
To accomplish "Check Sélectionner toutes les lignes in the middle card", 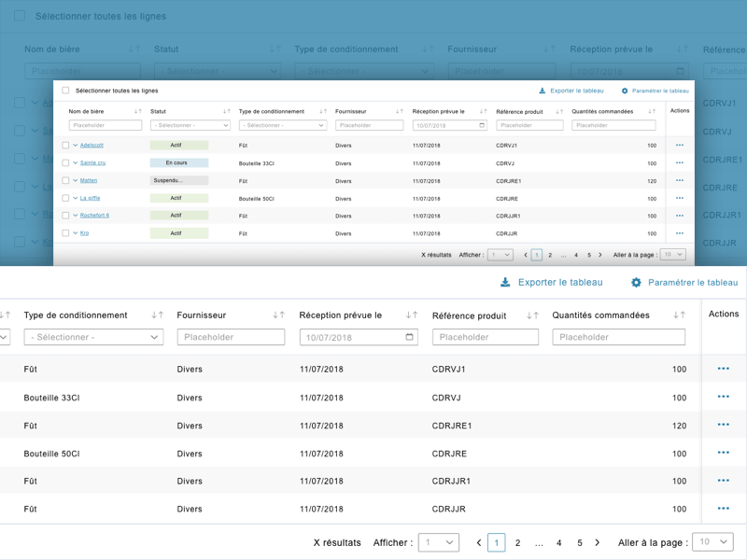I will pos(65,91).
